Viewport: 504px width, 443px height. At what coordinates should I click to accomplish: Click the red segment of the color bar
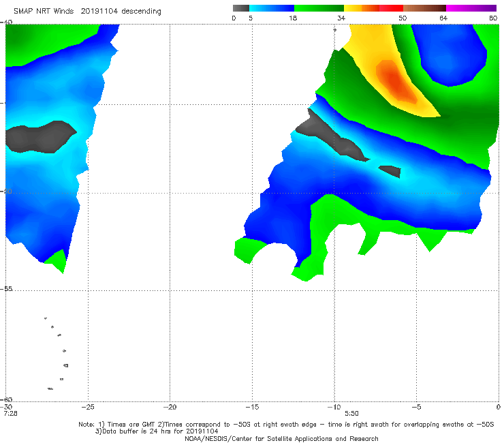[392, 8]
